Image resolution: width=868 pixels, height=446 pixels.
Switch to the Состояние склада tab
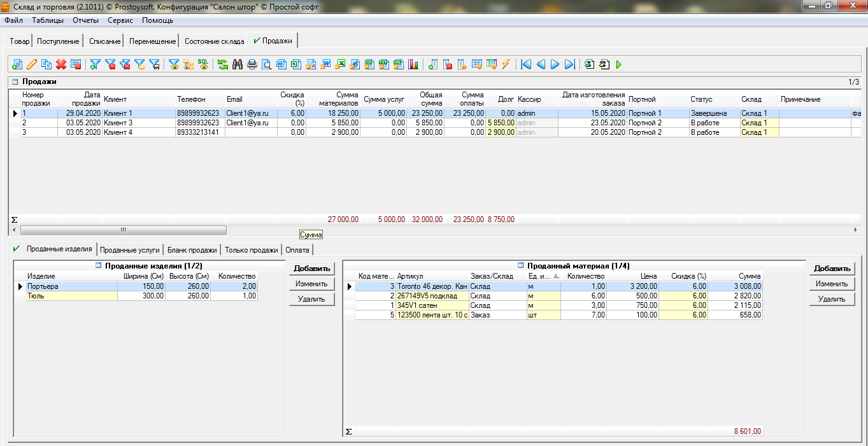214,41
